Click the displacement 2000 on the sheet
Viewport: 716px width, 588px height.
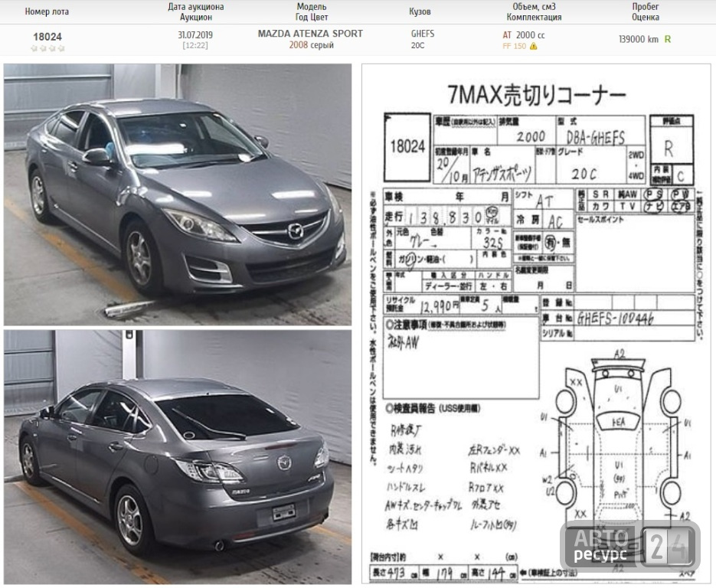tap(531, 136)
